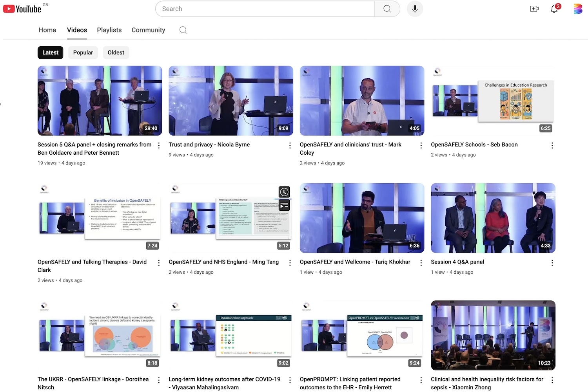The width and height of the screenshot is (588, 392).
Task: Add Ming Tang video to queue
Action: pos(284,205)
